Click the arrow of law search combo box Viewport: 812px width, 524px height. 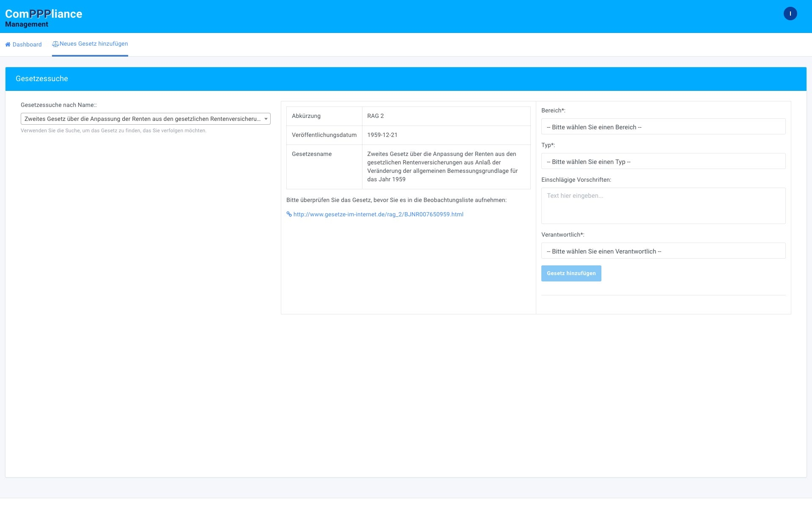pyautogui.click(x=266, y=119)
